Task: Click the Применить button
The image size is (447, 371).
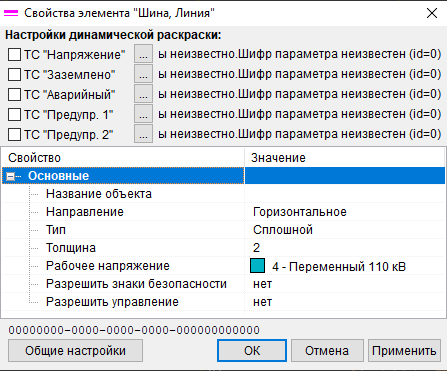Action: 404,351
